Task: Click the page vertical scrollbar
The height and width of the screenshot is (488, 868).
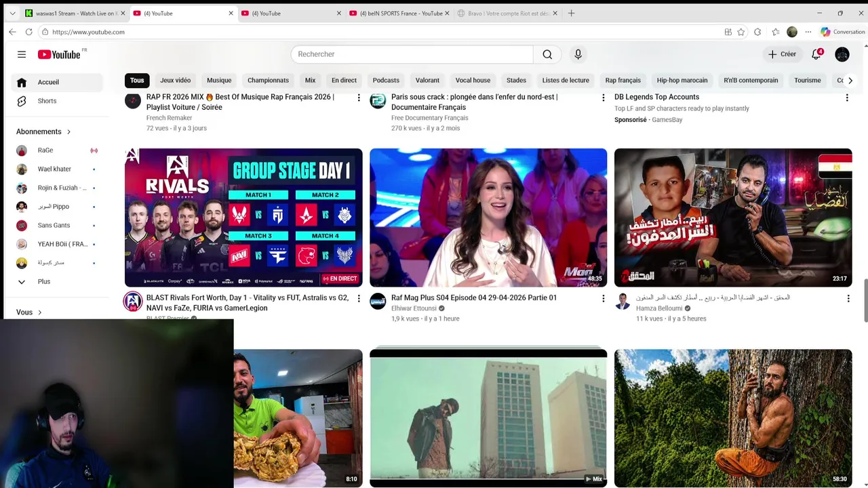Action: (x=865, y=300)
